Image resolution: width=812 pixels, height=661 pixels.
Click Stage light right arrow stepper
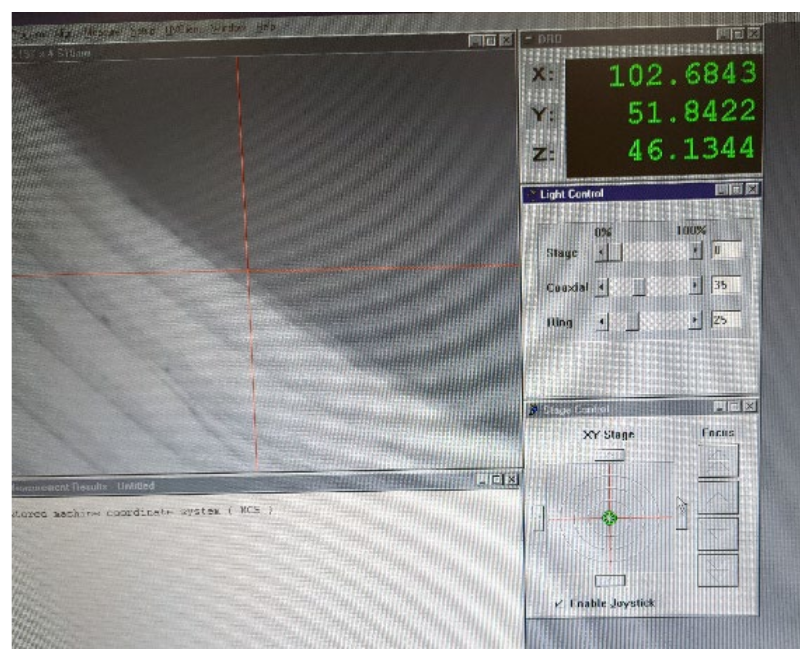696,251
